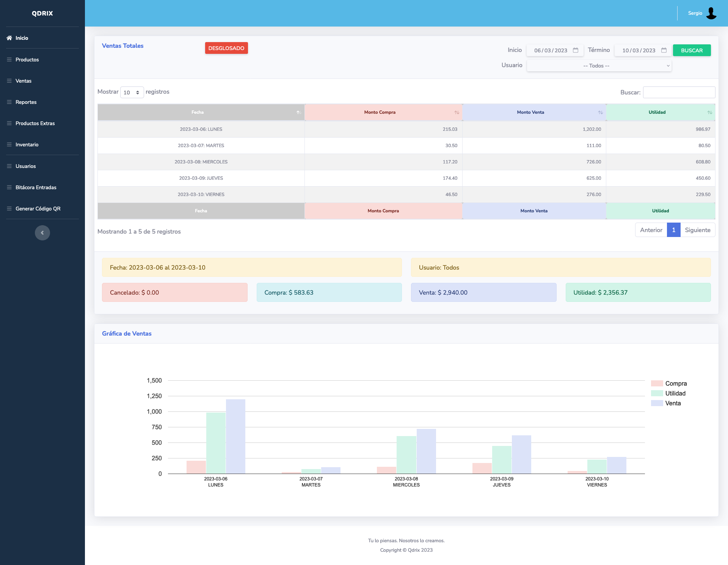Click the JUEVES Compra bar in chart
This screenshot has width=728, height=565.
coord(482,468)
